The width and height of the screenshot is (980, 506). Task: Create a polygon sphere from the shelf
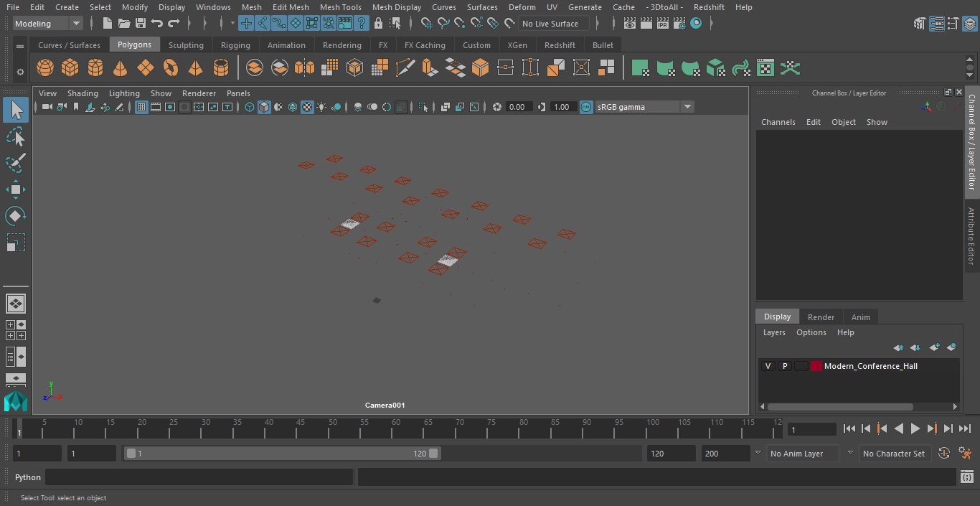coord(45,68)
